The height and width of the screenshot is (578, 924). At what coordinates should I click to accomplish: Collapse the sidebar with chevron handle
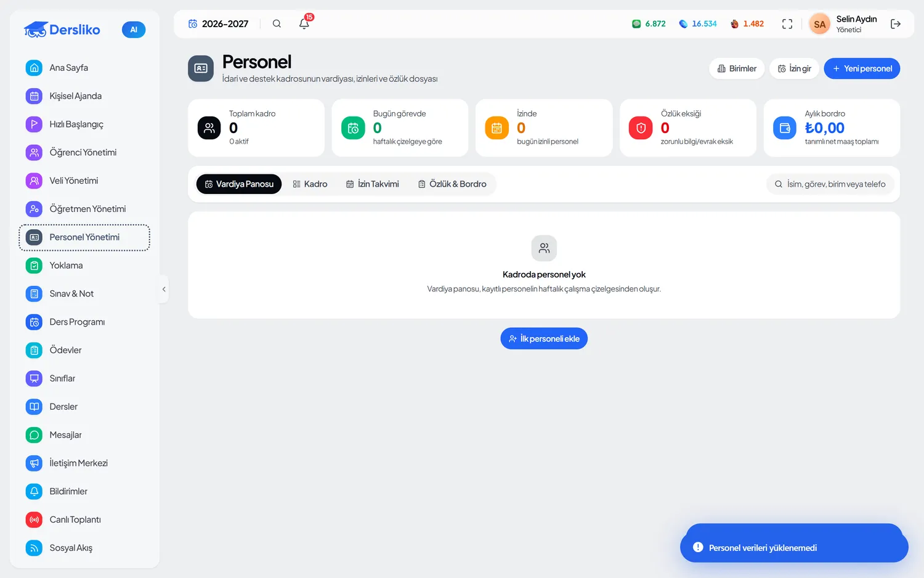[x=164, y=289]
